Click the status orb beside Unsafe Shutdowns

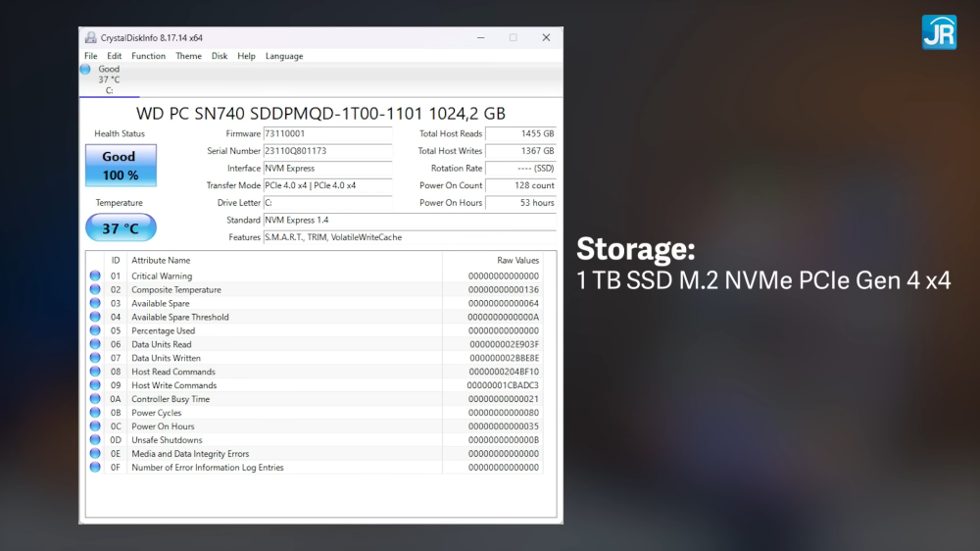[x=95, y=440]
